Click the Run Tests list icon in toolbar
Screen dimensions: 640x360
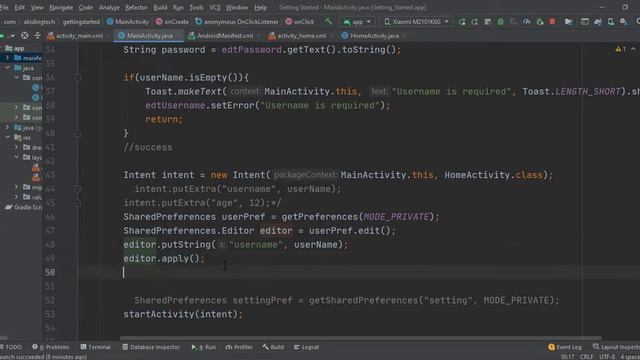[487, 22]
